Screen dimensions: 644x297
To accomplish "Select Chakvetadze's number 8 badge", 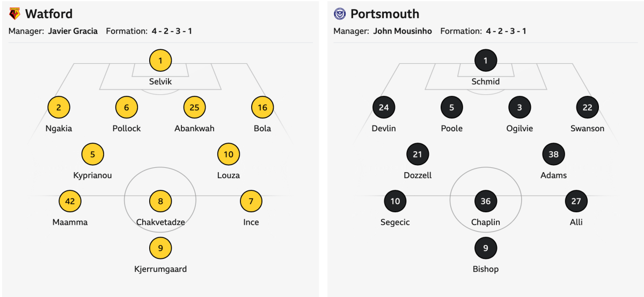I will coord(160,202).
